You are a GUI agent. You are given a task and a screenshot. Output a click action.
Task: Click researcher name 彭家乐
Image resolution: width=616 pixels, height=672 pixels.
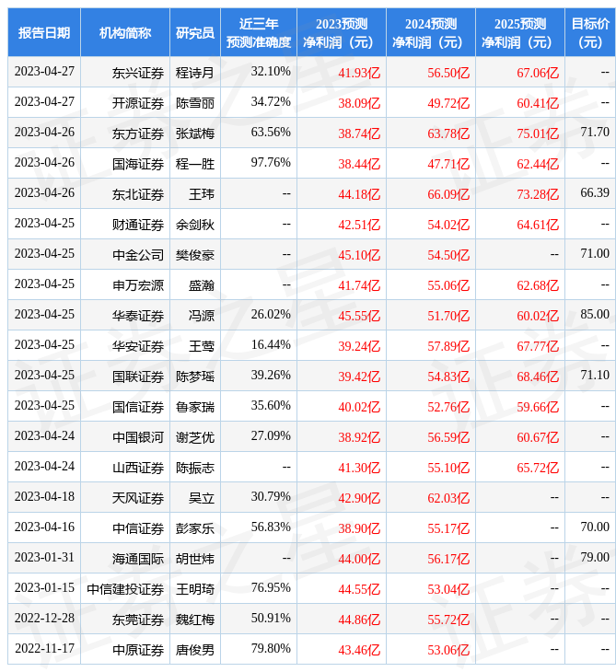195,529
